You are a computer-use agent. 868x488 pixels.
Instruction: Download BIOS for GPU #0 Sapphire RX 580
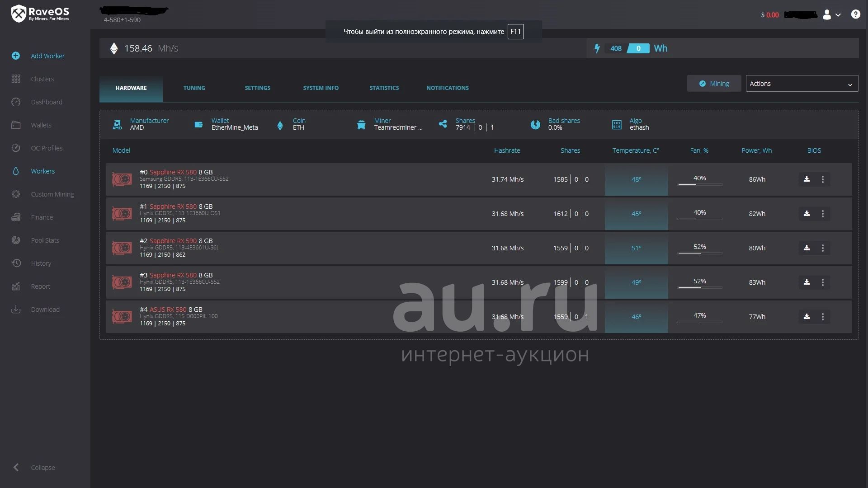pyautogui.click(x=807, y=179)
